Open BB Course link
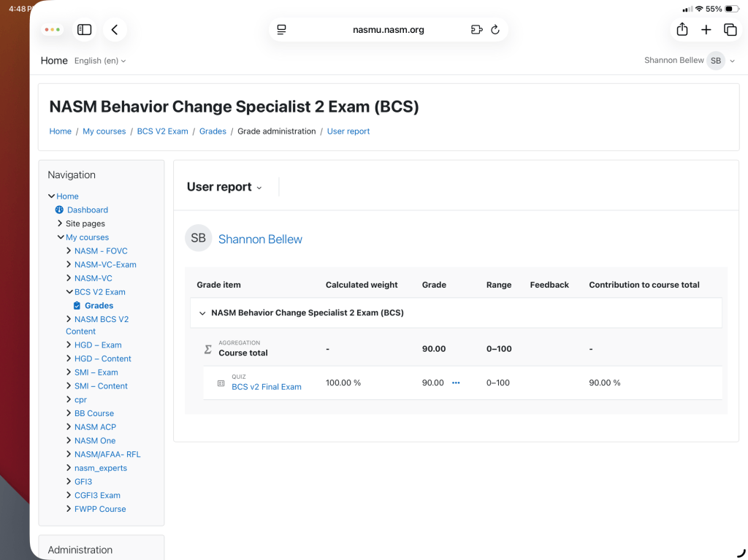 point(94,413)
